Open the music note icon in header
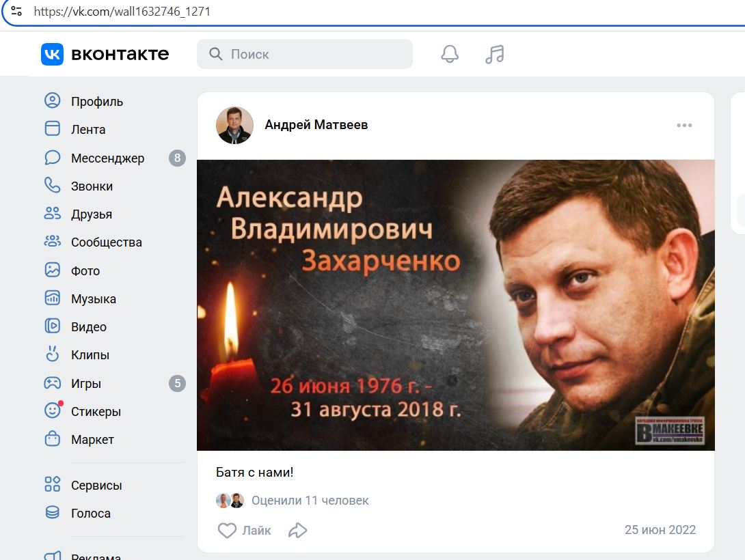 point(495,54)
